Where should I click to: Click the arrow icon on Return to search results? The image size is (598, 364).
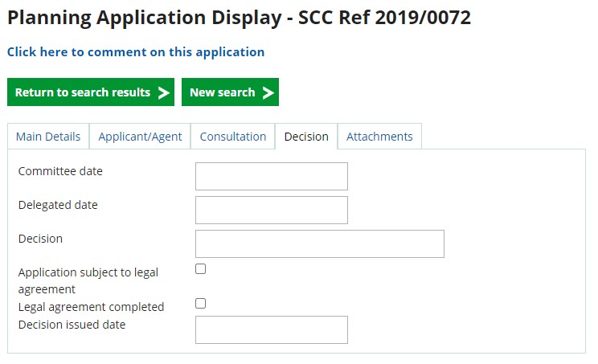(164, 92)
